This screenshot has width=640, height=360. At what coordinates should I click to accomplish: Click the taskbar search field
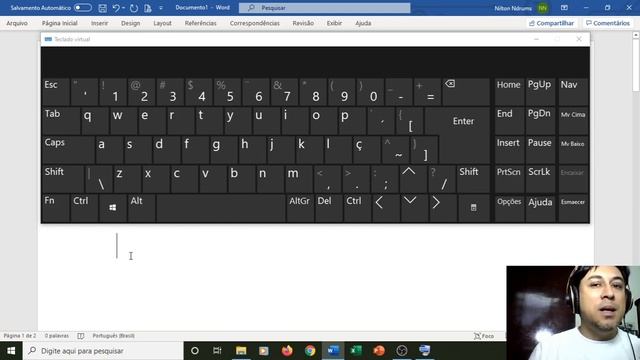pos(103,351)
